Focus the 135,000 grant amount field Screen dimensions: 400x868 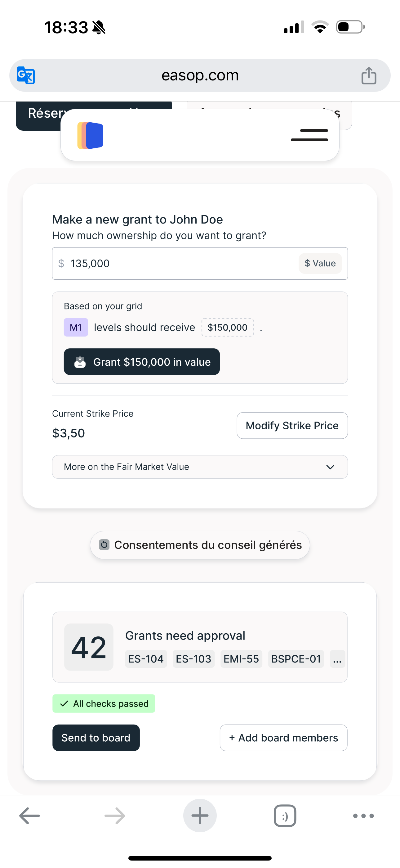pyautogui.click(x=175, y=264)
